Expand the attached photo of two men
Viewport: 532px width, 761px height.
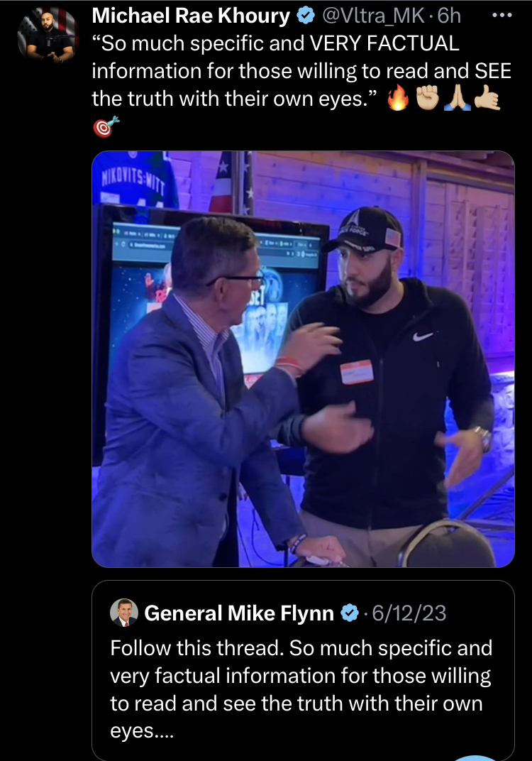(303, 359)
